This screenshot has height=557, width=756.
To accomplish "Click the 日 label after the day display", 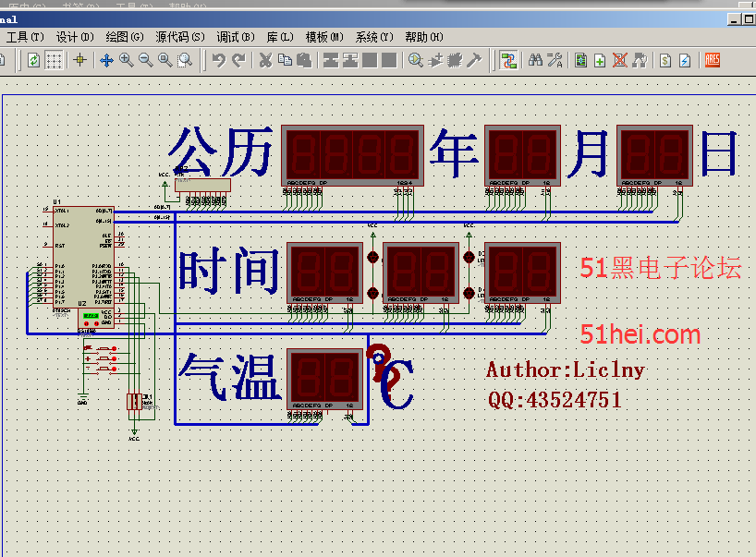I will click(x=719, y=152).
